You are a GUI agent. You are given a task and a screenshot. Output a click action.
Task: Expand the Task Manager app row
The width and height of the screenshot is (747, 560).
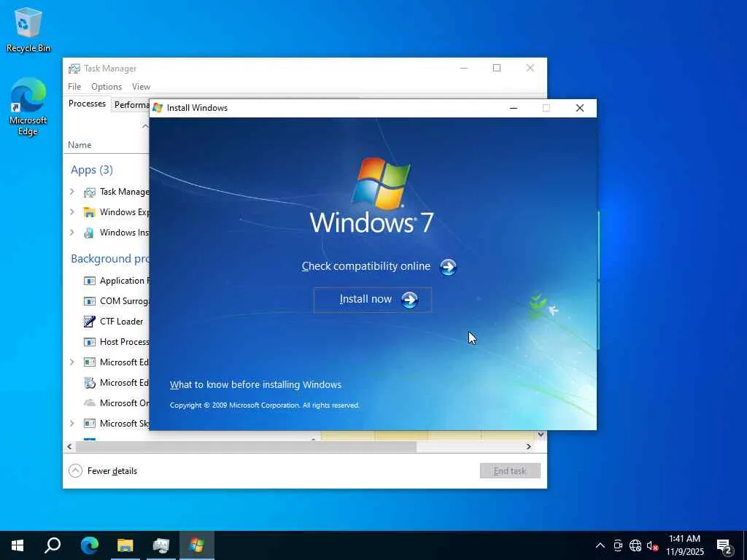click(72, 192)
